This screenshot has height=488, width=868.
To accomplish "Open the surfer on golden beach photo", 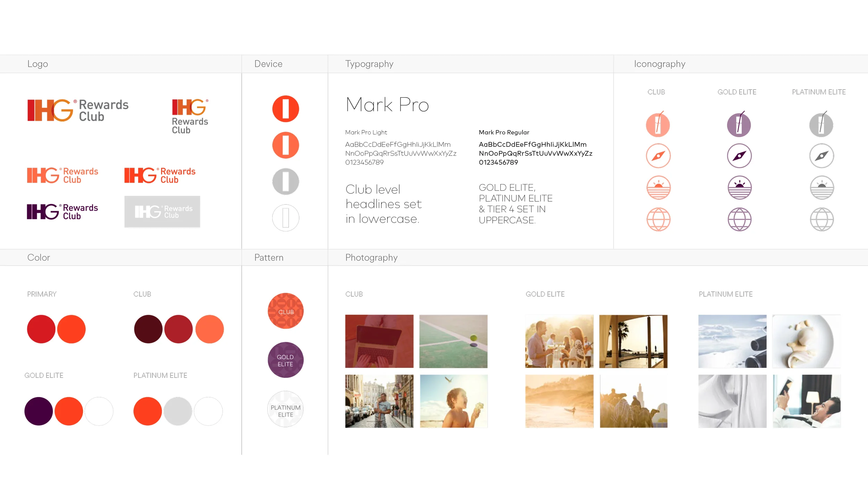I will click(559, 401).
